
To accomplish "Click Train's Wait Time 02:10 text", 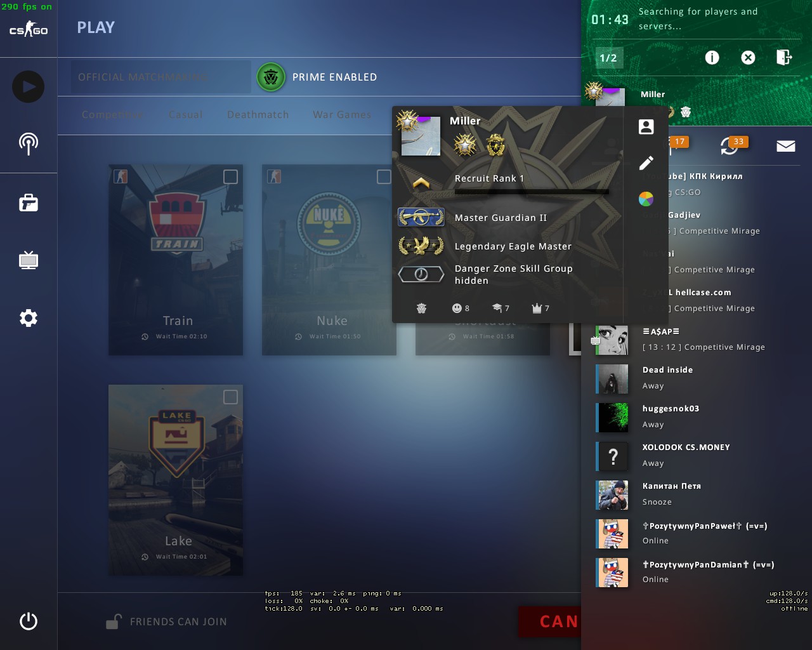I will pos(181,336).
